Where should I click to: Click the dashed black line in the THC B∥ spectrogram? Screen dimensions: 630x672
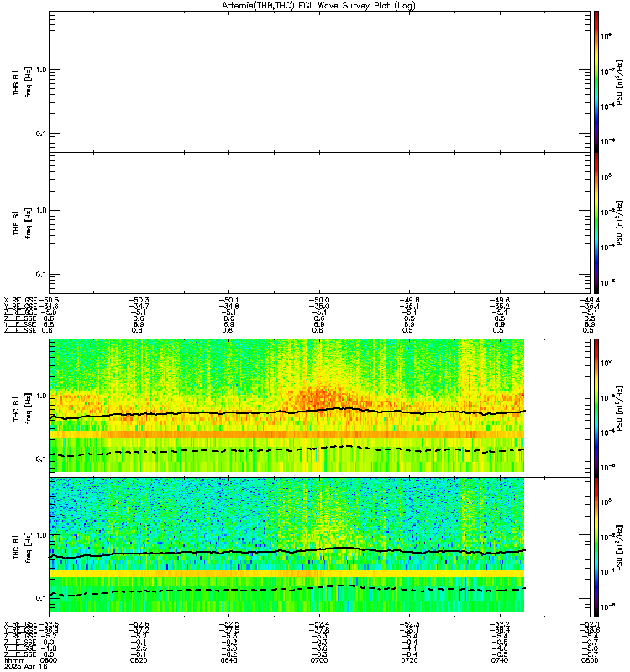point(287,590)
